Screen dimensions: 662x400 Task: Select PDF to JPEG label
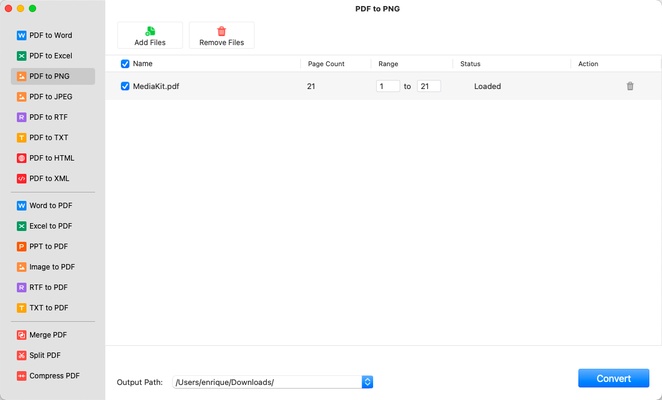click(51, 97)
